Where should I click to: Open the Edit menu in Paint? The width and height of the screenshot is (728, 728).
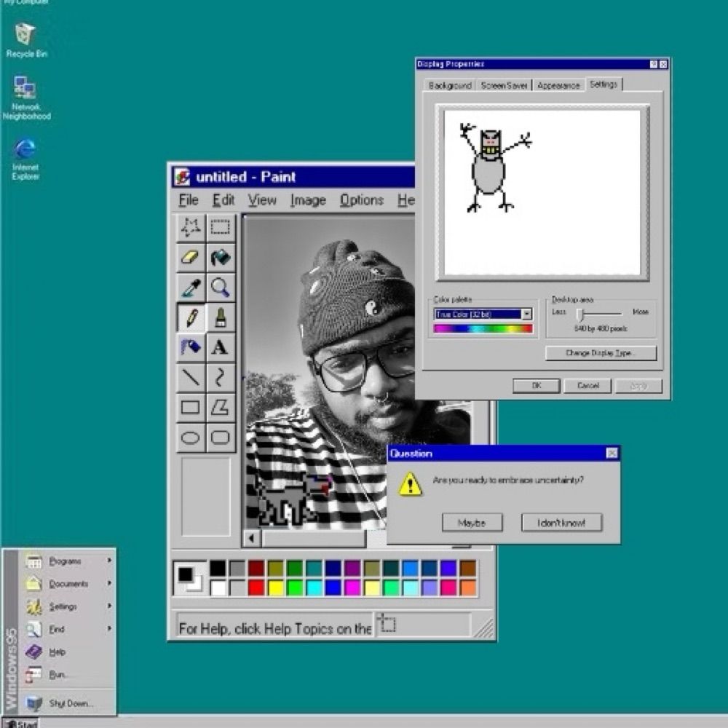coord(223,200)
